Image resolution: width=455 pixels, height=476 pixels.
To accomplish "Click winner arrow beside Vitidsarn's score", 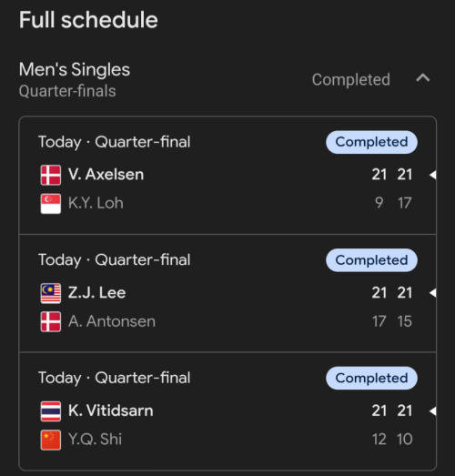I will (x=433, y=411).
